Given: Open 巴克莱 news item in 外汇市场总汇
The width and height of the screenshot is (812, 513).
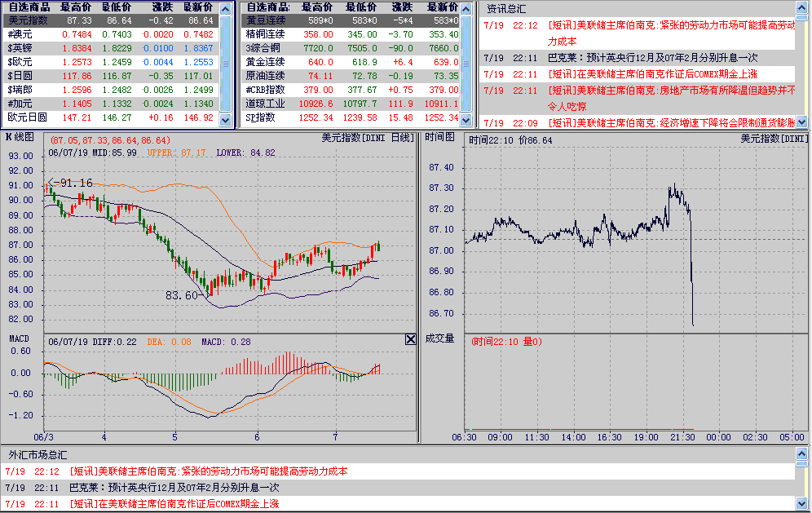Looking at the screenshot, I should [x=399, y=488].
